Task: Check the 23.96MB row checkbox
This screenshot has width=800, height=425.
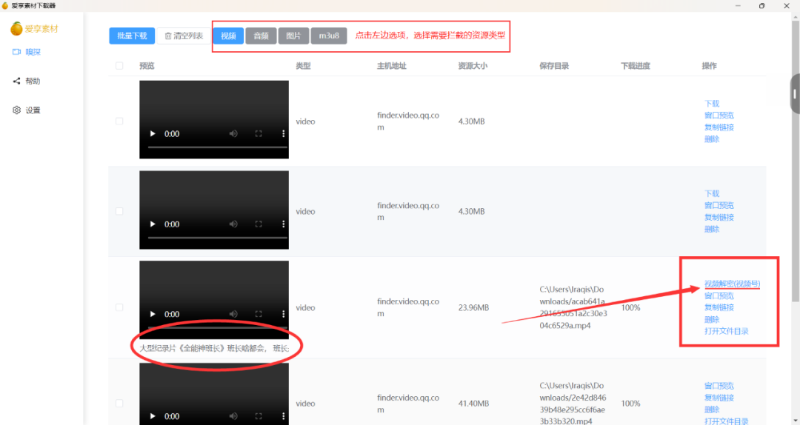Action: pyautogui.click(x=119, y=307)
